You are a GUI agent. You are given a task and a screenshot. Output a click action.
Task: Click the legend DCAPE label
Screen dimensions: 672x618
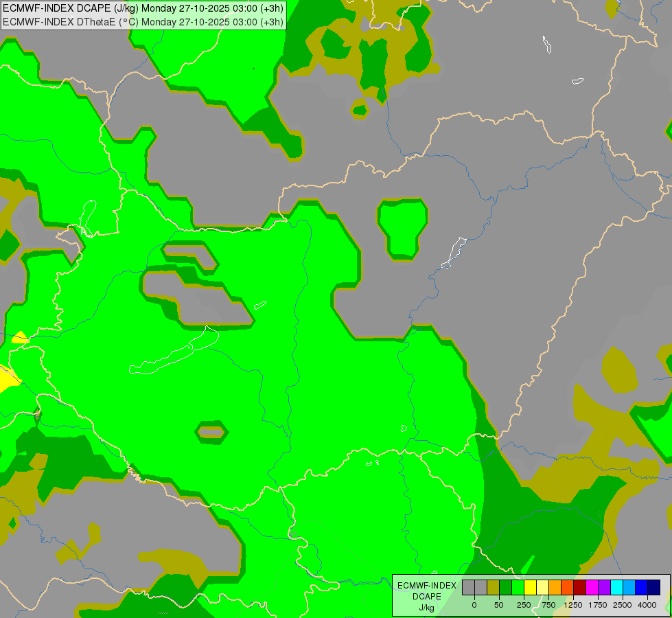tap(426, 597)
